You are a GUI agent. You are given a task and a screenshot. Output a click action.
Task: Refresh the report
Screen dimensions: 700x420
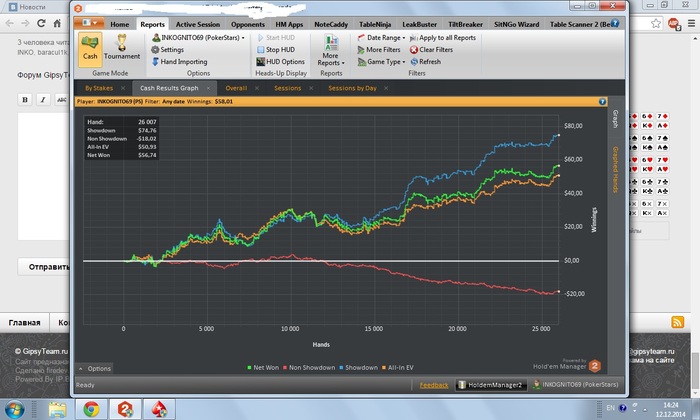click(x=425, y=62)
